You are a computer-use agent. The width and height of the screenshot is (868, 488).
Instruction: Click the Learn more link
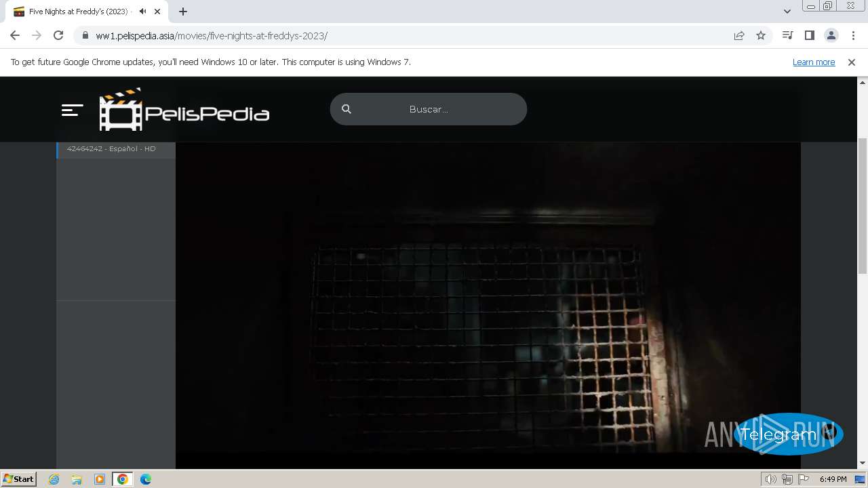click(x=814, y=62)
